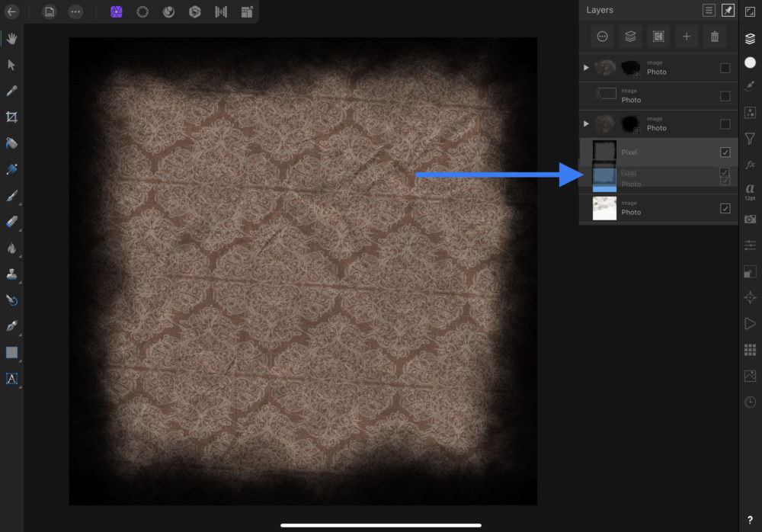Toggle visibility of the bottom white-thumbnail Photo layer
This screenshot has width=762, height=532.
(725, 208)
